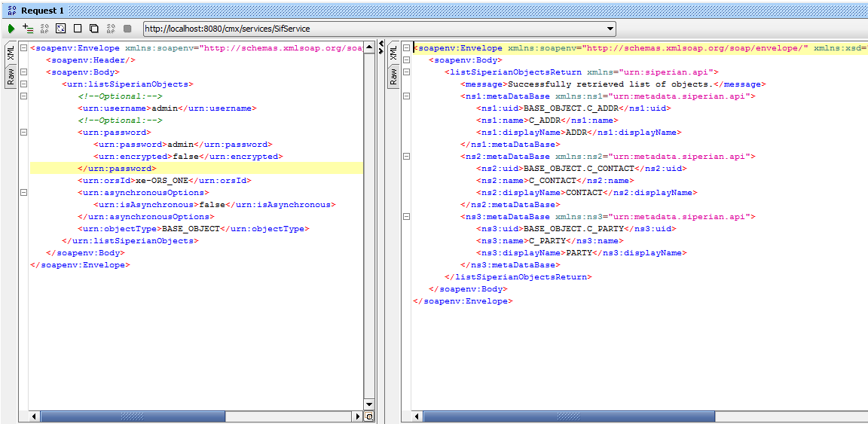Click the closing urn:asynchronousOptions line
This screenshot has height=424, width=868.
pyautogui.click(x=145, y=216)
